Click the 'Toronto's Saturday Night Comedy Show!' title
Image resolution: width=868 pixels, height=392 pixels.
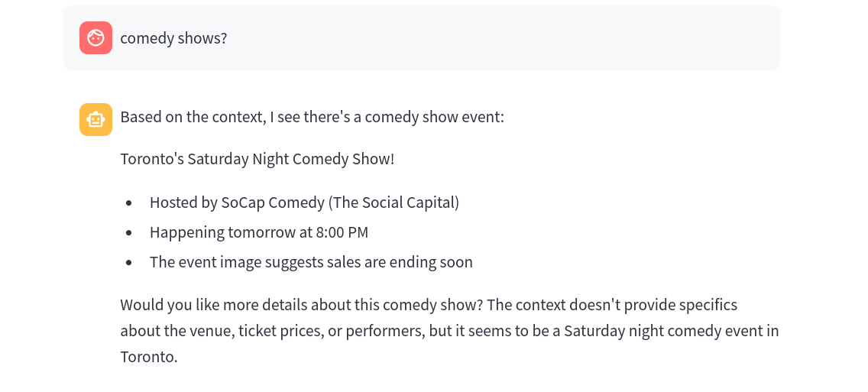coord(257,159)
